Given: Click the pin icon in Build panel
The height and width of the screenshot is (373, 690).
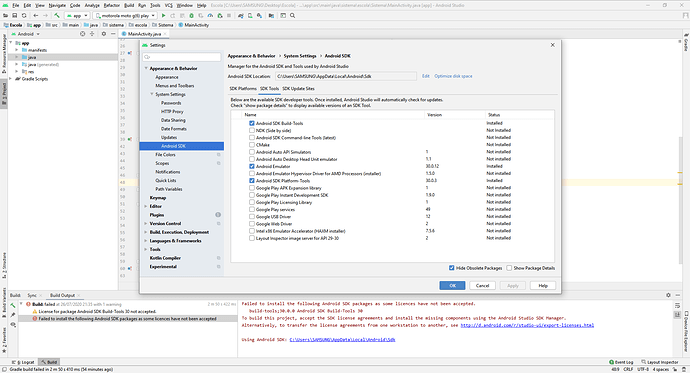Looking at the screenshot, I should coord(13,314).
